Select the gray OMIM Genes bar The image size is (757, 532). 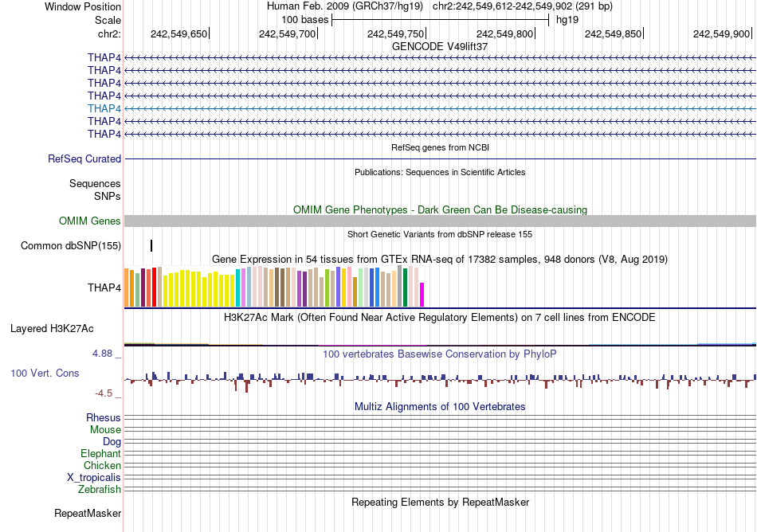pyautogui.click(x=440, y=221)
